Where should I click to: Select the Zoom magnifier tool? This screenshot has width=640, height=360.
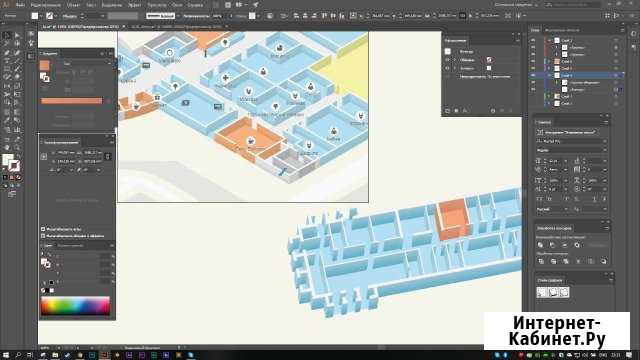click(17, 147)
